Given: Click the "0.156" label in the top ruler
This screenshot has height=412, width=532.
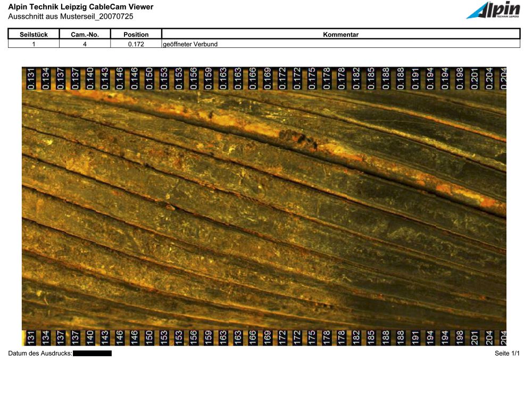Looking at the screenshot, I should coord(194,78).
